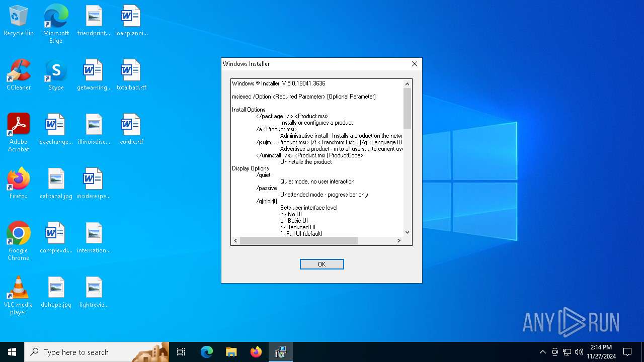This screenshot has width=644, height=362.
Task: Click the volume speaker tray icon
Action: [x=579, y=352]
